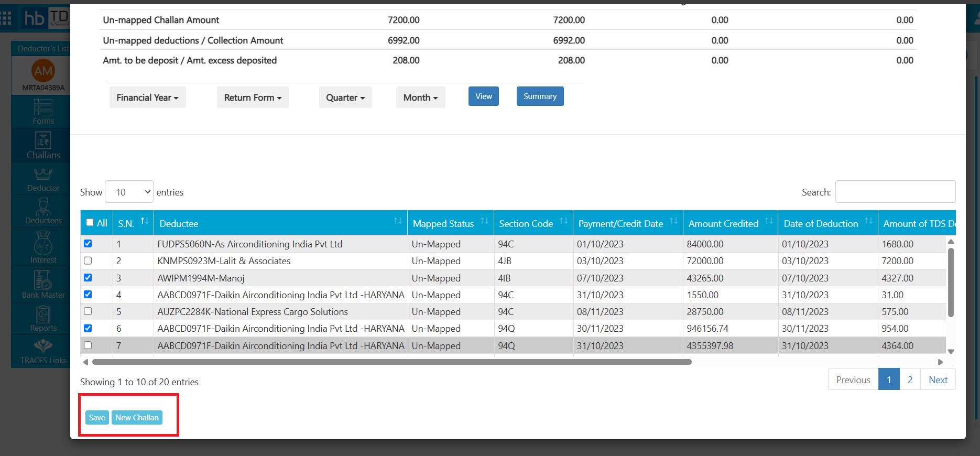Open the Return Form dropdown
Image resolution: width=980 pixels, height=456 pixels.
click(253, 97)
